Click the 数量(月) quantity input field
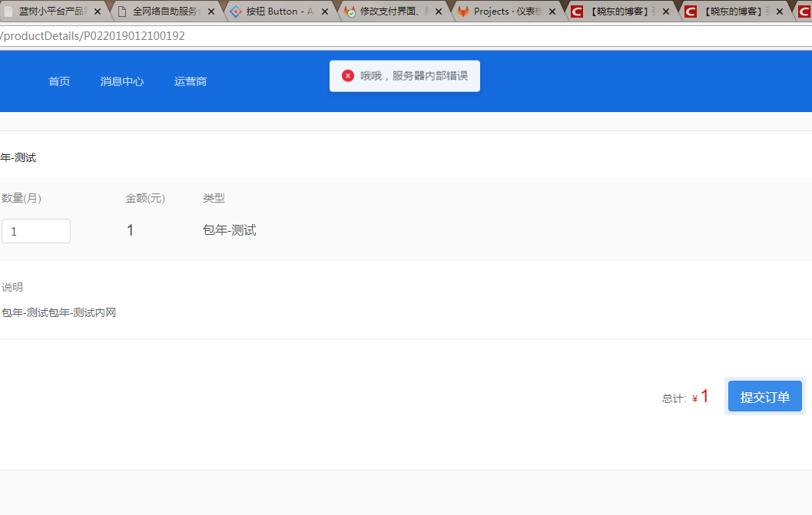Viewport: 812px width, 515px height. click(x=35, y=230)
